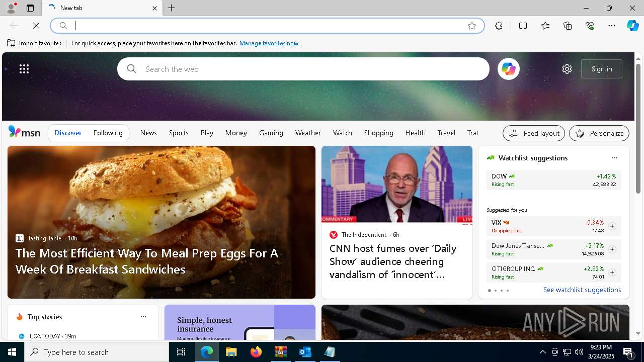644x362 pixels.
Task: Open the Windows Start menu
Action: pos(12,352)
